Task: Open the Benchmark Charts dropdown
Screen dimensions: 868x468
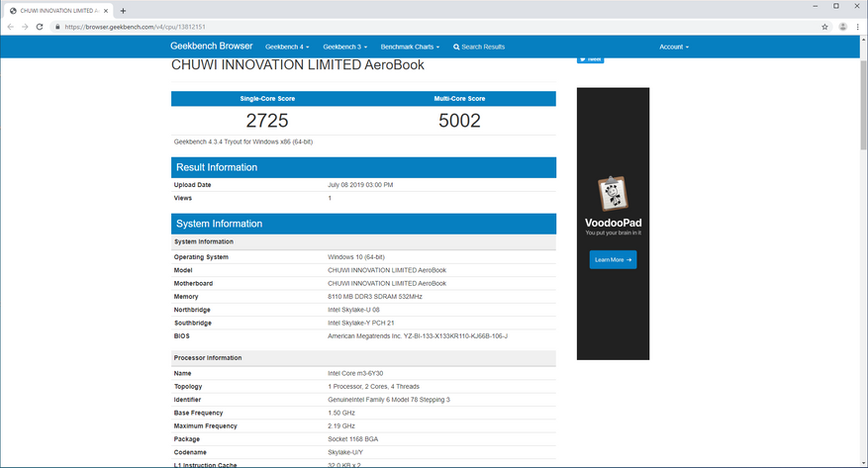Action: [x=410, y=47]
